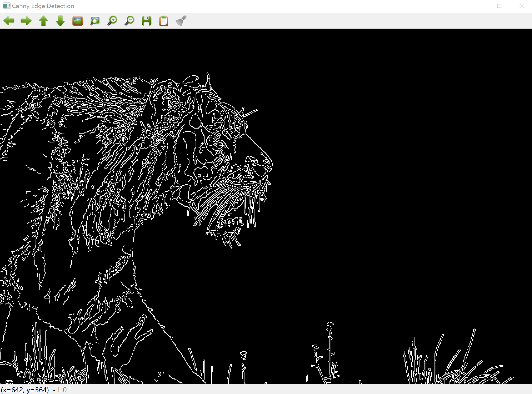
Task: Close the Canny Edge Detection window
Action: pyautogui.click(x=521, y=6)
